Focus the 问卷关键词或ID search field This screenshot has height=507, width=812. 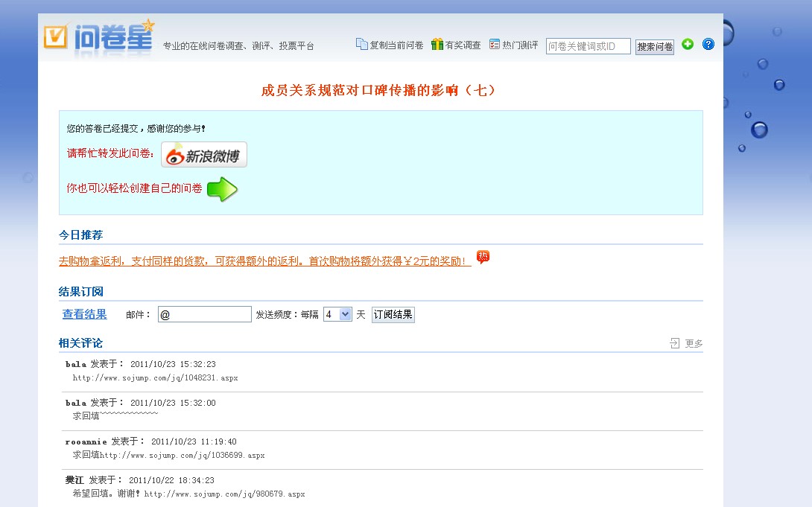pos(589,46)
